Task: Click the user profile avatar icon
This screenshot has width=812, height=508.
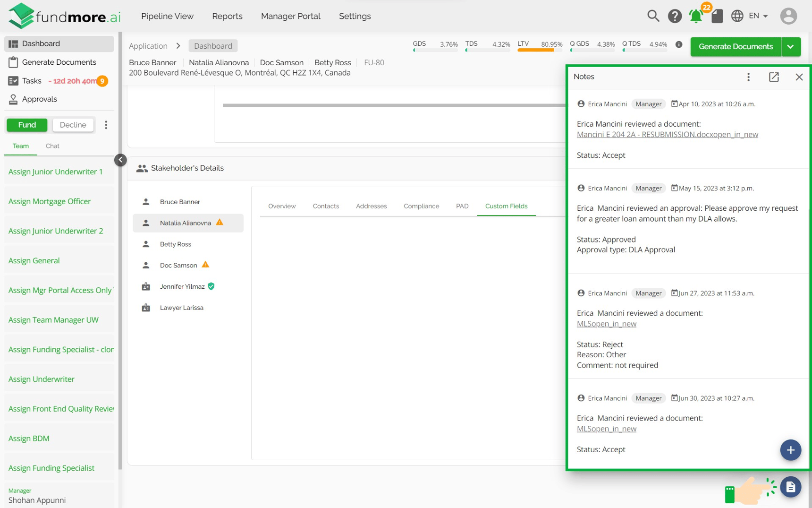Action: point(788,16)
